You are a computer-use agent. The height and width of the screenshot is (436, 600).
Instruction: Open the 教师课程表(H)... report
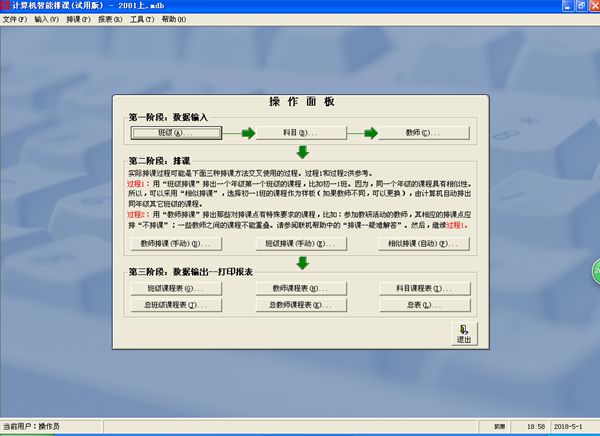pyautogui.click(x=301, y=289)
